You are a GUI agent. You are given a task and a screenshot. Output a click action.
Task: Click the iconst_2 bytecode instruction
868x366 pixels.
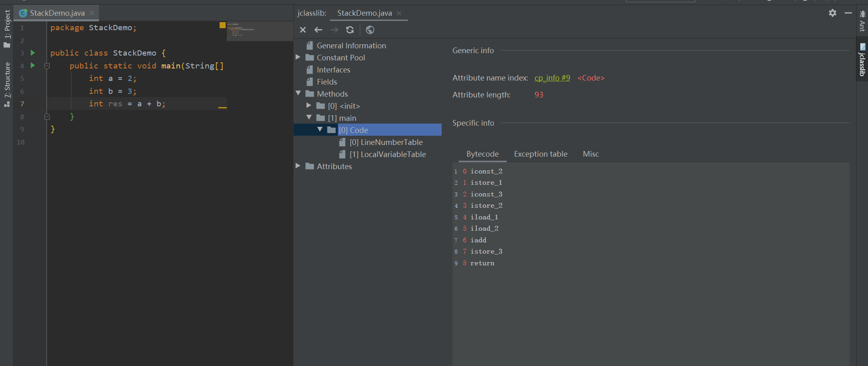[486, 171]
